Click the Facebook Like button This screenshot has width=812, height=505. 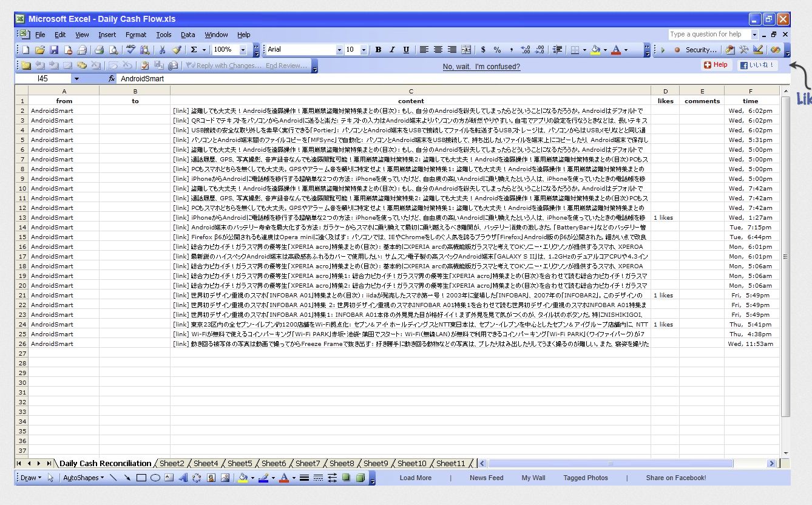pos(757,65)
